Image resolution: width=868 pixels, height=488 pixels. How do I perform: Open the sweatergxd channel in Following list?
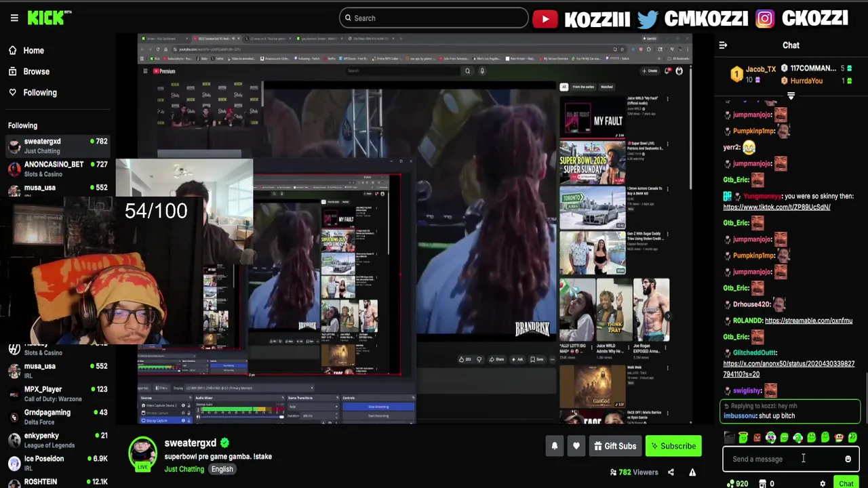pos(58,146)
